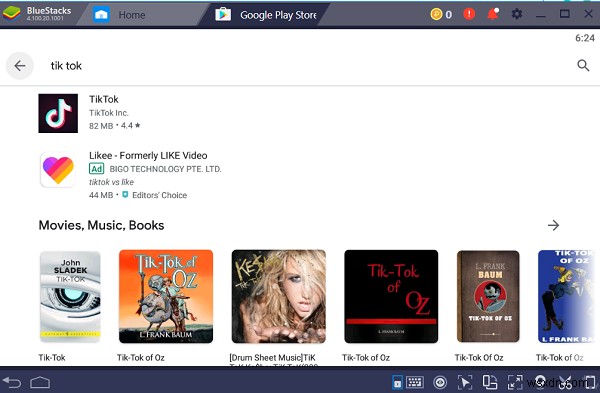Open Kesha drum sheet music cover
The width and height of the screenshot is (600, 393).
pyautogui.click(x=279, y=297)
